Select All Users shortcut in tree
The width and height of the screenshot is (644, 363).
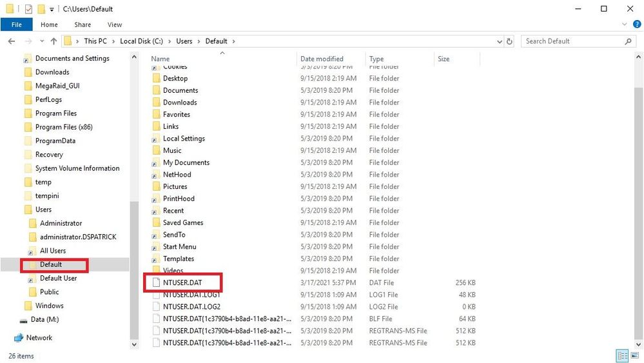pyautogui.click(x=53, y=251)
